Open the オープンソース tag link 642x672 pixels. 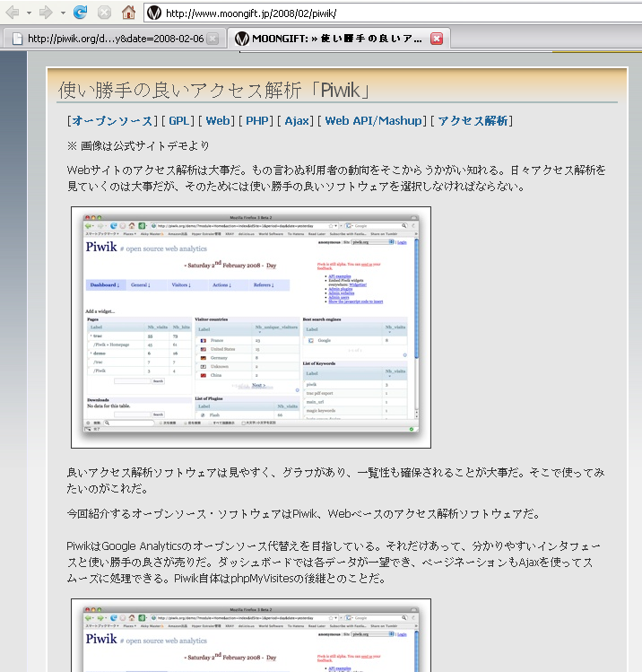(112, 121)
